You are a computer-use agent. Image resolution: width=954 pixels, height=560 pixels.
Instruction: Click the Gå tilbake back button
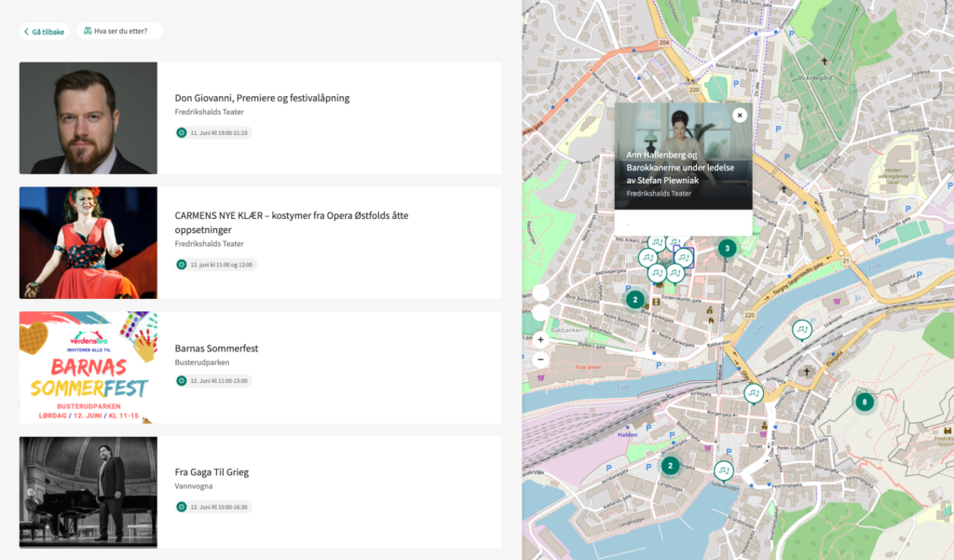44,32
